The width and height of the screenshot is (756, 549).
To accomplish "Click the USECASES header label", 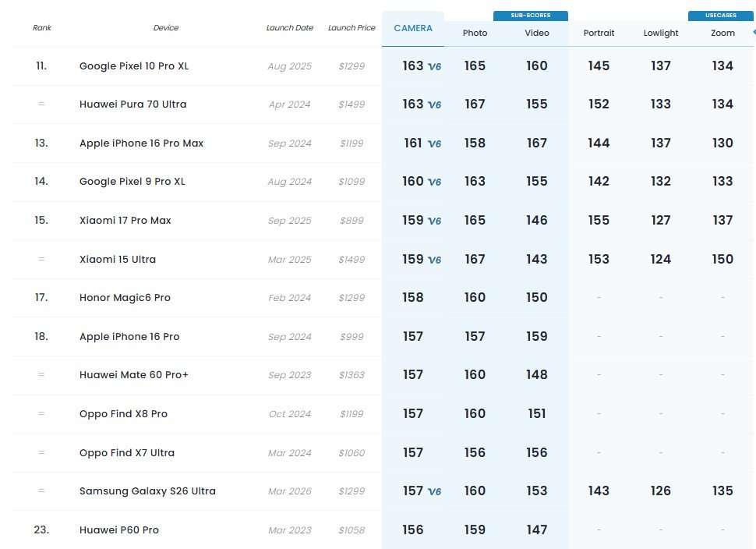I will (720, 16).
